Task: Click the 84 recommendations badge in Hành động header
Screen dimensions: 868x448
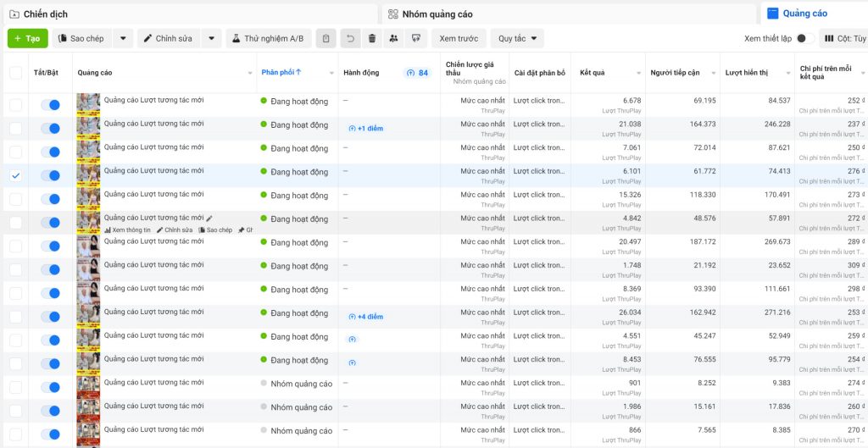Action: coord(417,73)
